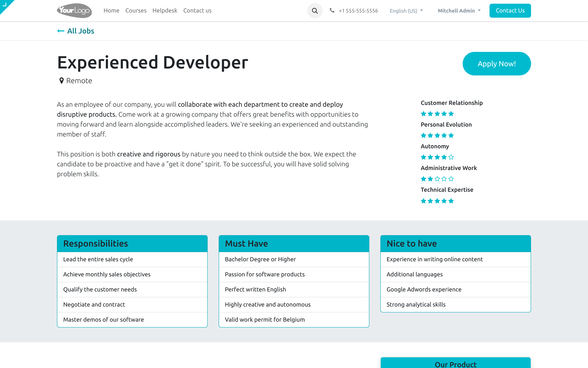The height and width of the screenshot is (368, 588).
Task: Click the Customer Relationship star rating
Action: click(437, 114)
